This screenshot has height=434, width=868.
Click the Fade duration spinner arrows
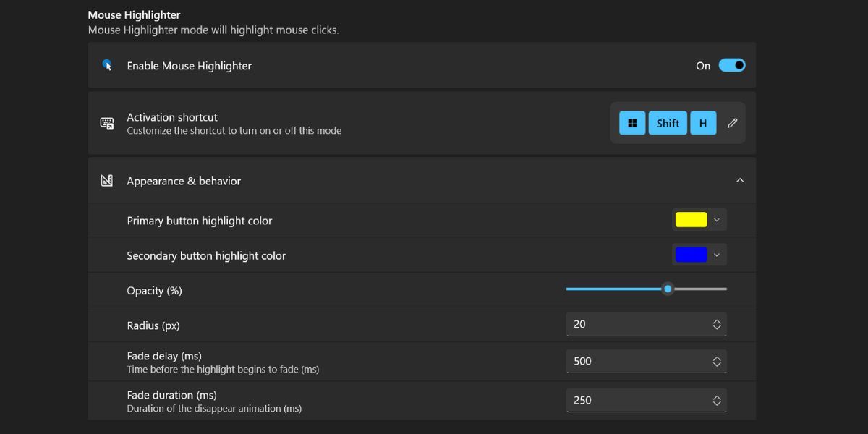point(717,400)
